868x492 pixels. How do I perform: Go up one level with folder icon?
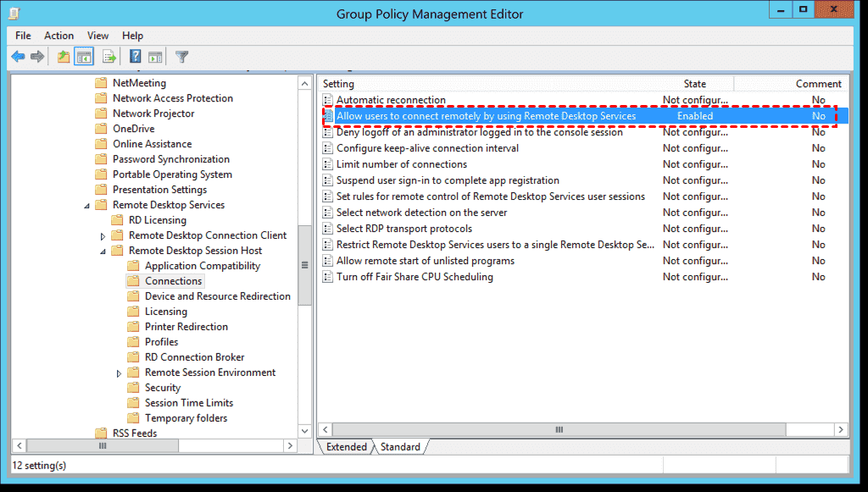[64, 57]
